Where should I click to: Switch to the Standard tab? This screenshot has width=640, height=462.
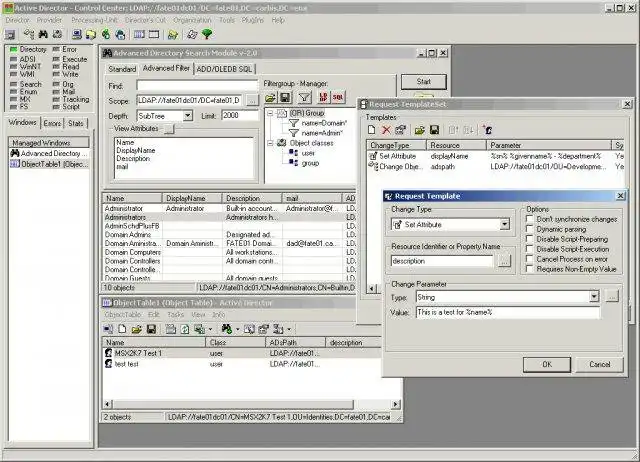122,69
